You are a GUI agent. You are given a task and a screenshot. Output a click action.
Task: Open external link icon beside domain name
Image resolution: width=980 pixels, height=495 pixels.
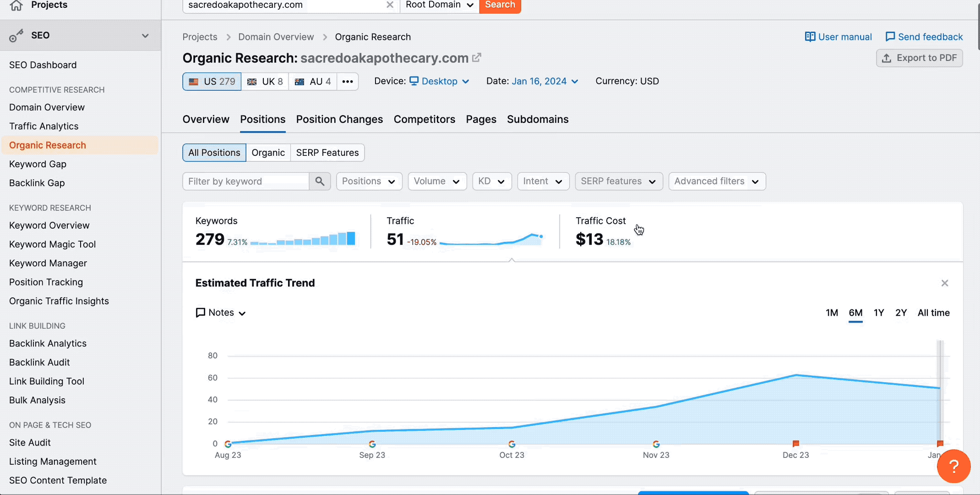click(x=477, y=58)
